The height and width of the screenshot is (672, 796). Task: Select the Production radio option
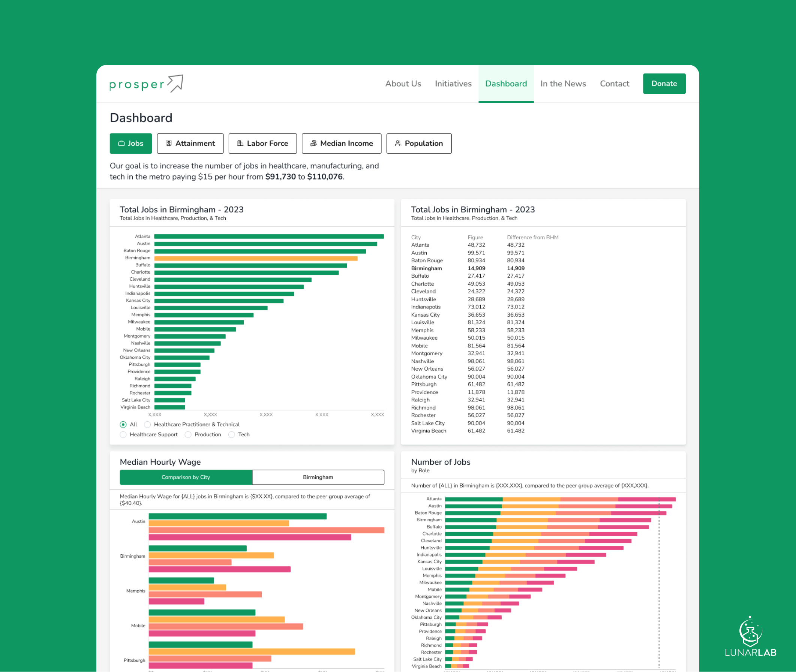click(188, 435)
